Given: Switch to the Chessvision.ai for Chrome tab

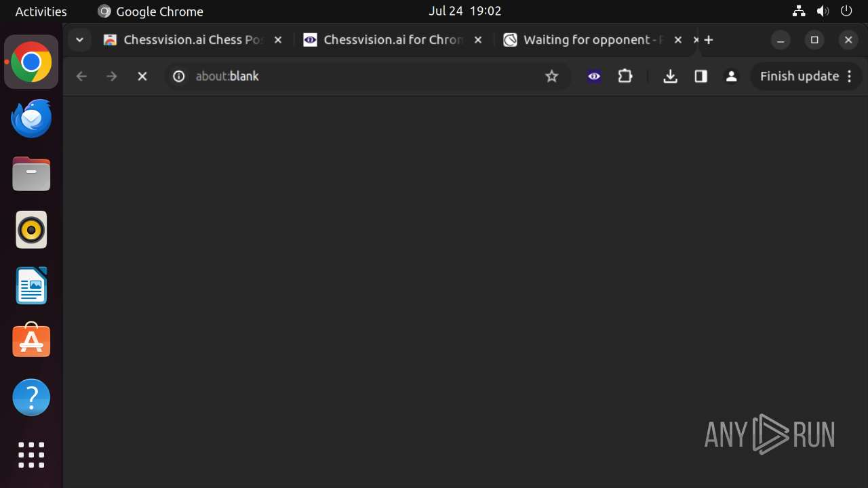Looking at the screenshot, I should (x=393, y=40).
